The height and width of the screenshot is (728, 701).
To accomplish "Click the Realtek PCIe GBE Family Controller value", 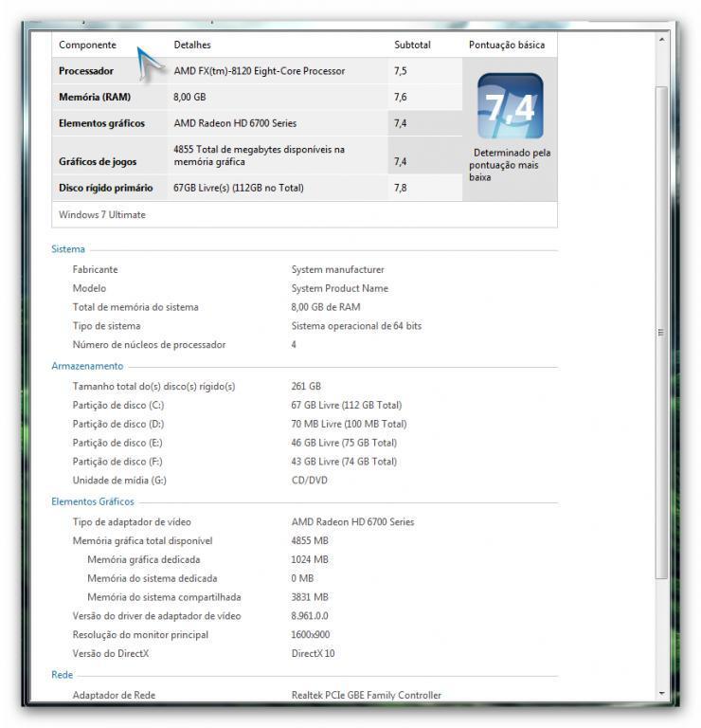I will tap(366, 695).
